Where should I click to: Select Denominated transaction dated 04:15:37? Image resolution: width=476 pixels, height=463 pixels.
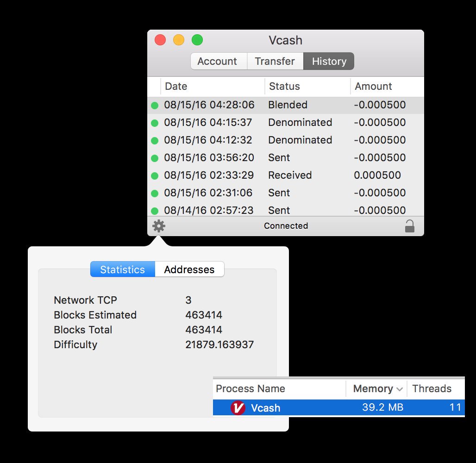(286, 122)
